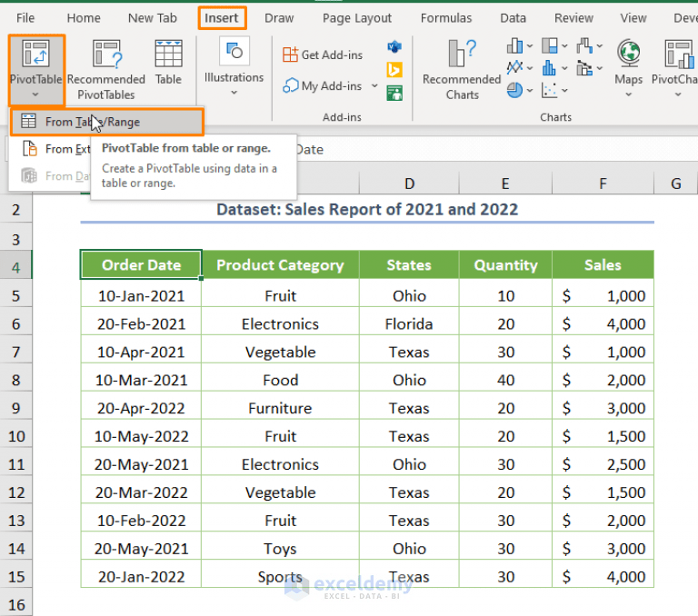This screenshot has height=616, width=698.
Task: Select the Order Date header cell
Action: [141, 264]
